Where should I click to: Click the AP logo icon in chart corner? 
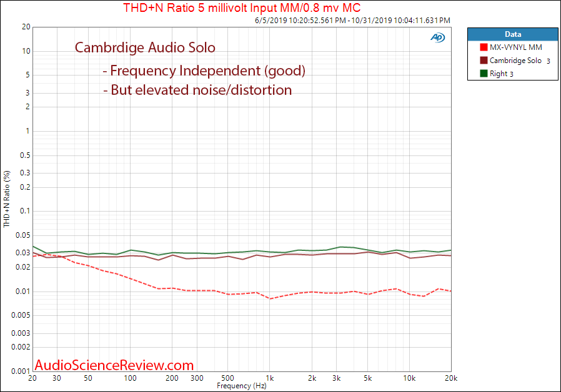coord(437,37)
